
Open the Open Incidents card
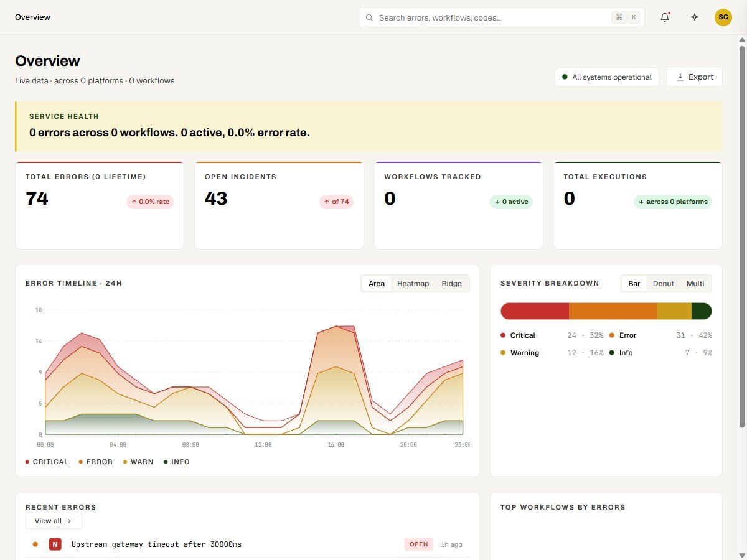[279, 205]
